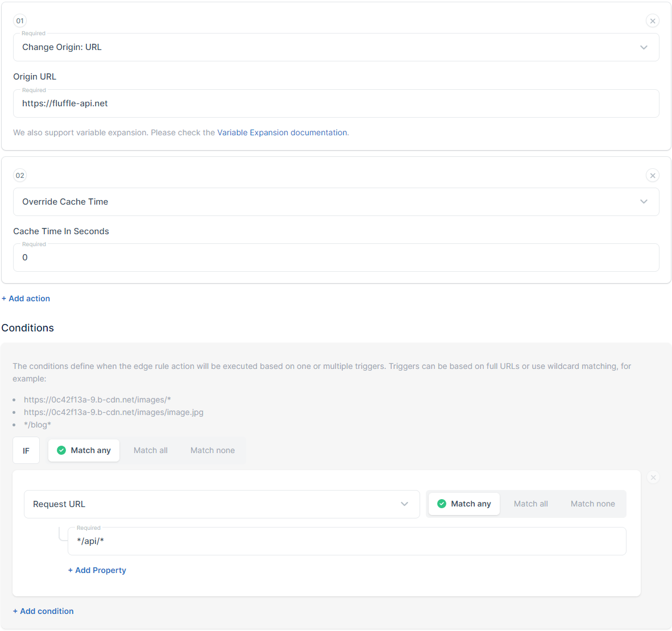
Task: Click the checkmark icon inside condition's Match any
Action: coord(442,504)
